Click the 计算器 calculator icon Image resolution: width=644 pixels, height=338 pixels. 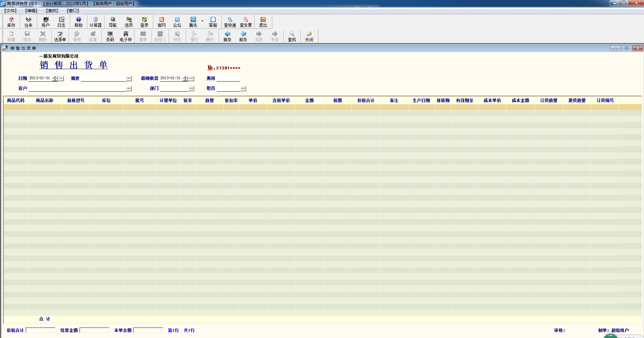(95, 22)
